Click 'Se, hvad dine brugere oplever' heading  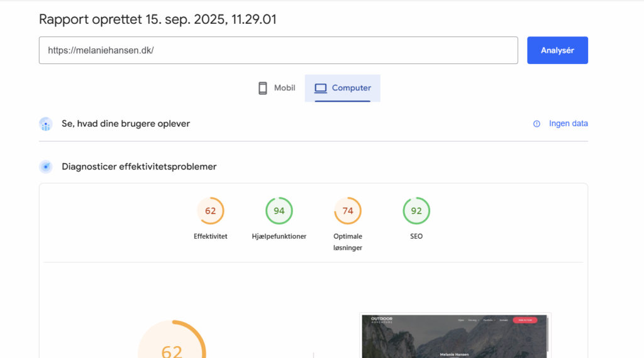[126, 124]
